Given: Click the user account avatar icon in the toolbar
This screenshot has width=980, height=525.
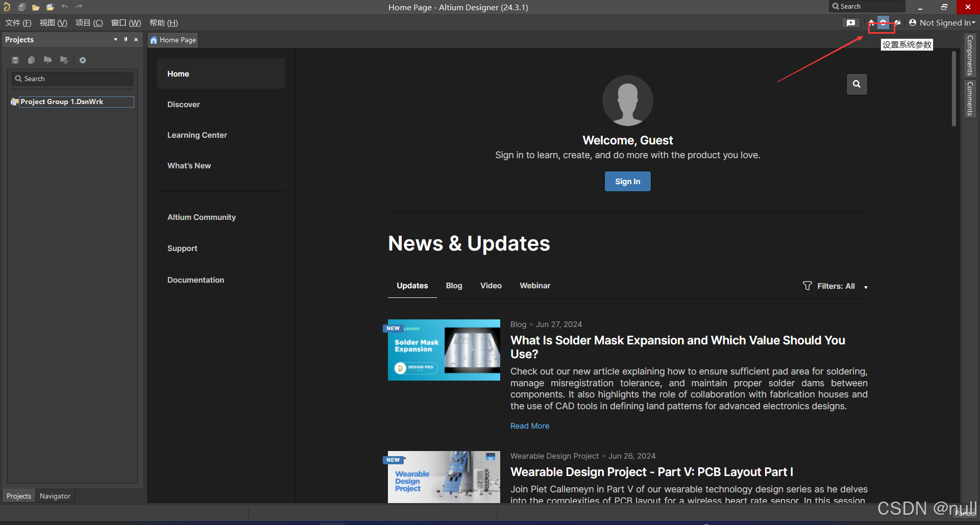Looking at the screenshot, I should [x=913, y=22].
